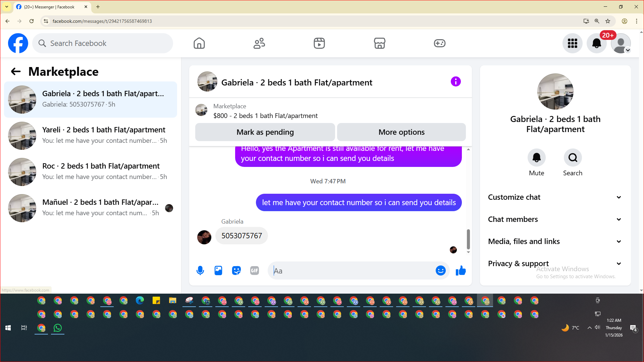Open the emoji smiley picker

[x=440, y=270]
